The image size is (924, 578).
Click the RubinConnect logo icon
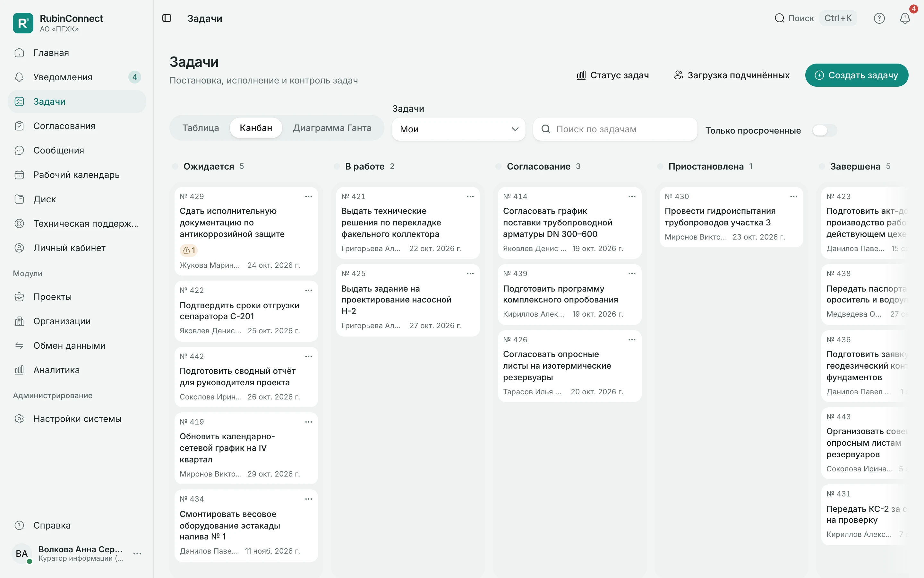pos(23,23)
